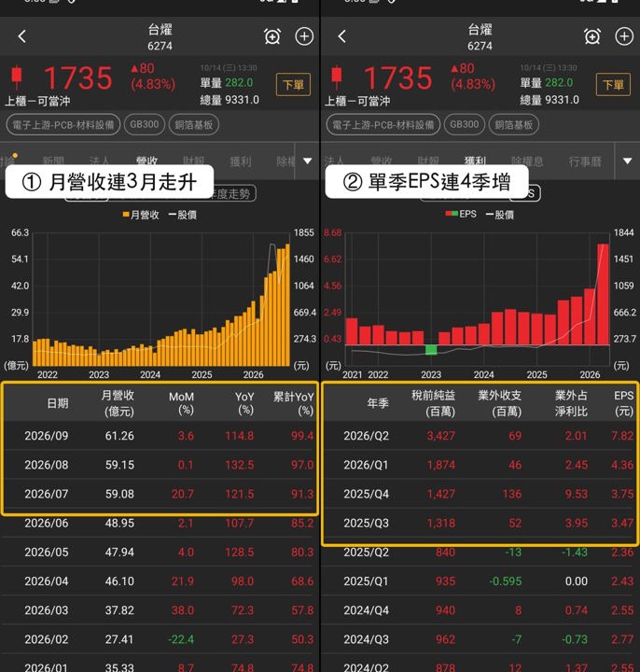640x672 pixels.
Task: Tap 7.82 EPS value cell
Action: coord(622,436)
